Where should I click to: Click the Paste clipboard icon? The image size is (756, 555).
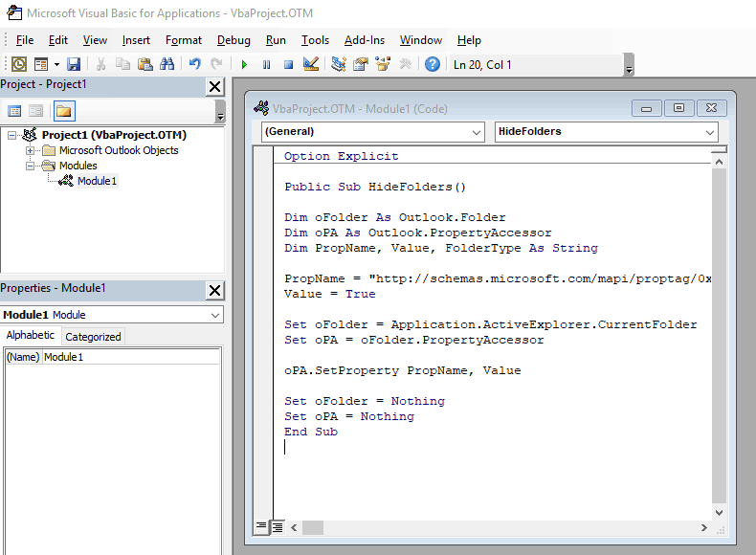tap(145, 64)
